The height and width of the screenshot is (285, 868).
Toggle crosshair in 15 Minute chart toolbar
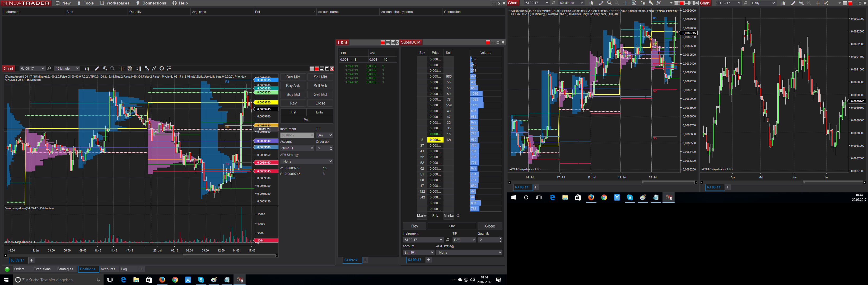click(122, 69)
